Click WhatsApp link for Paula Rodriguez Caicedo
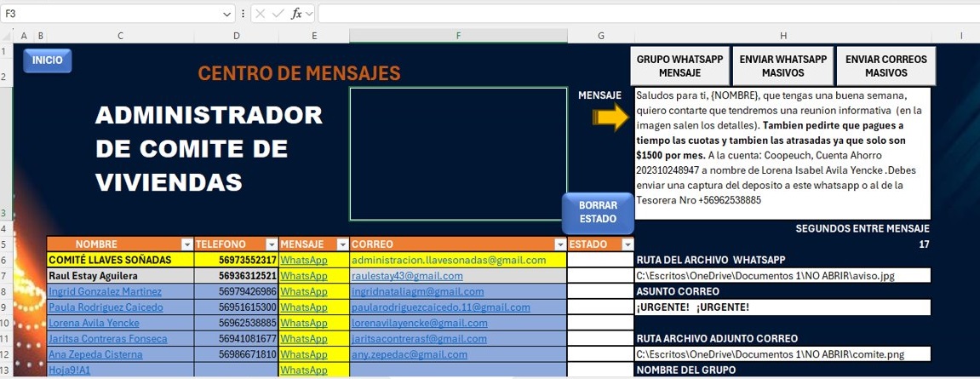Screen dimensions: 980x379 [x=303, y=307]
